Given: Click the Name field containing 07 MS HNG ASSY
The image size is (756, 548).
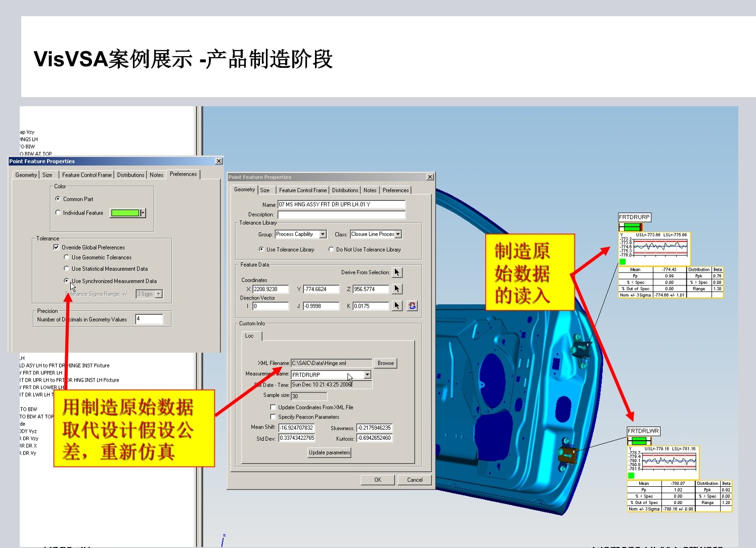Looking at the screenshot, I should pyautogui.click(x=341, y=204).
